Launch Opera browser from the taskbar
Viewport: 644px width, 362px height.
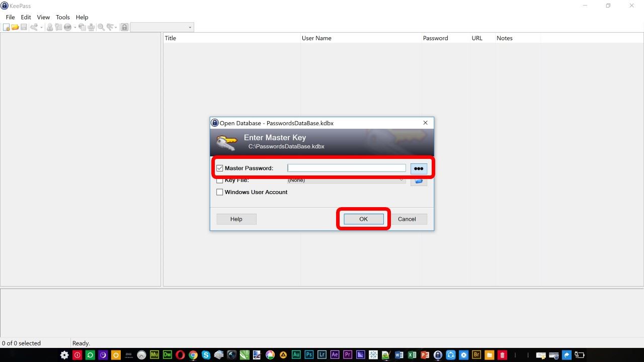180,355
